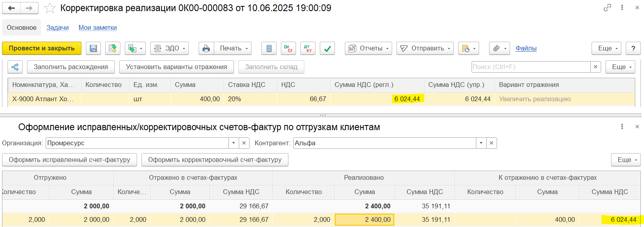
Task: Click the post document icon
Action: pyautogui.click(x=113, y=48)
